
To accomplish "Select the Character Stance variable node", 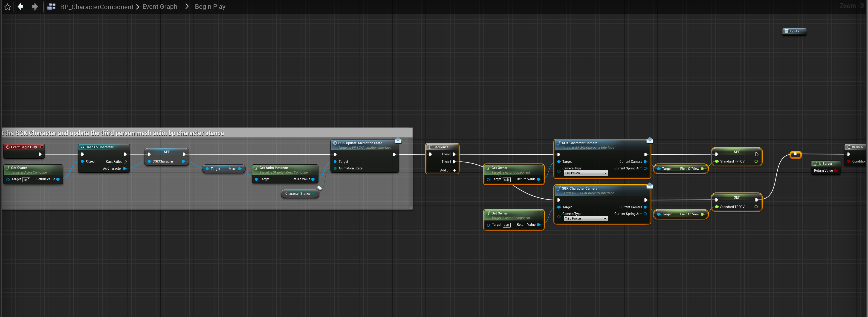I will 298,194.
